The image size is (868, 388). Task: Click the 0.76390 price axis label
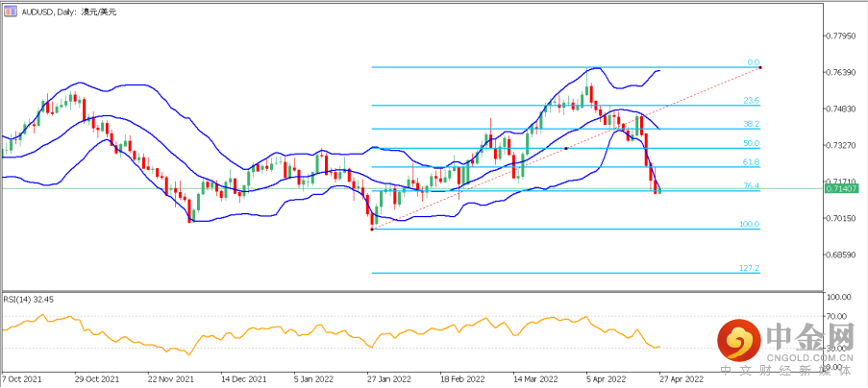coord(841,72)
